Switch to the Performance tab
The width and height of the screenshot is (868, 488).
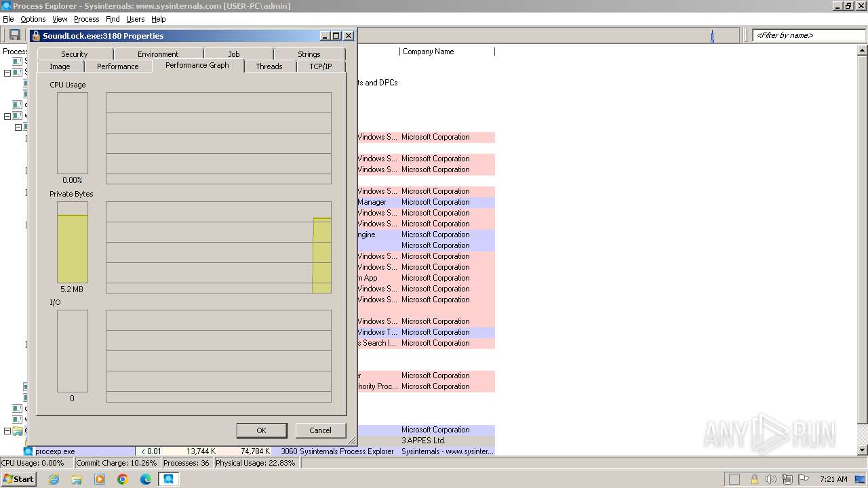[117, 66]
